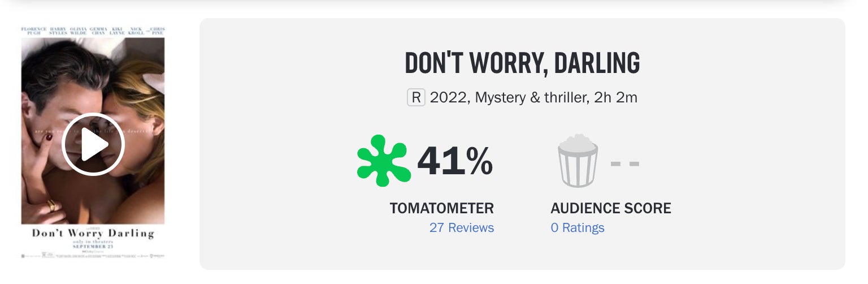
Task: Click the Mystery & thriller genre text
Action: pyautogui.click(x=530, y=98)
